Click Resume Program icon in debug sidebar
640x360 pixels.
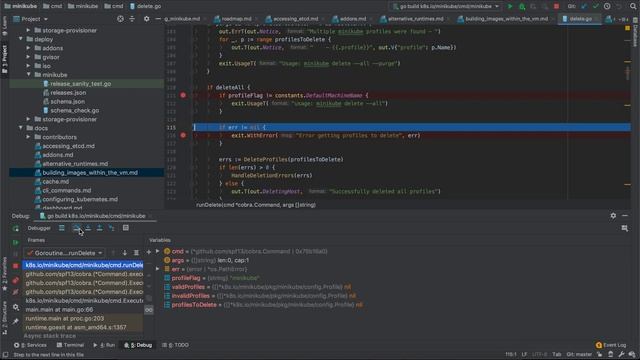pos(16,242)
